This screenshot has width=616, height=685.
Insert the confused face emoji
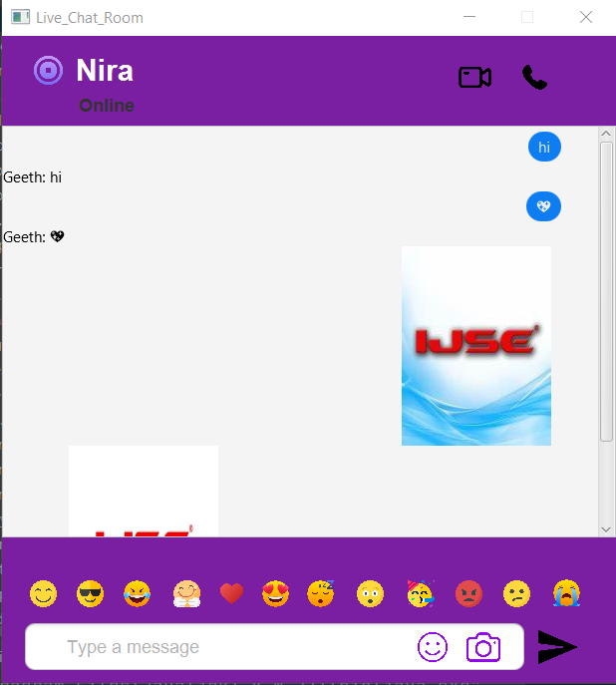[x=517, y=593]
